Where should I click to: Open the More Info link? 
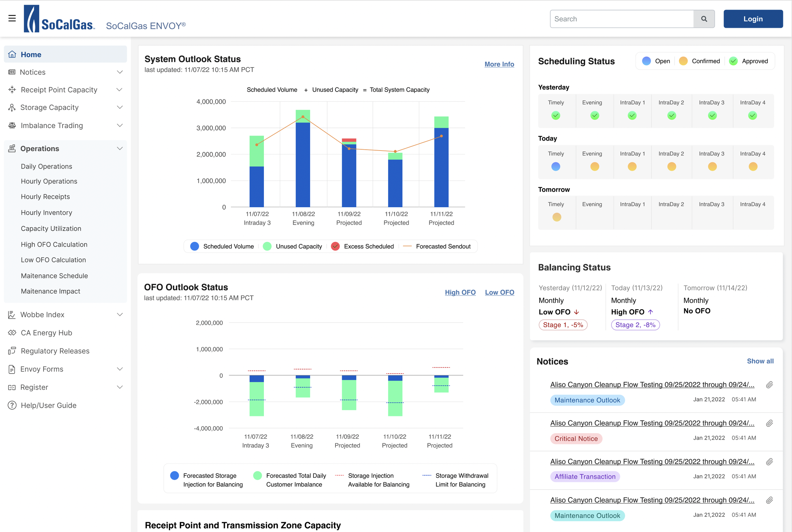[x=499, y=64]
